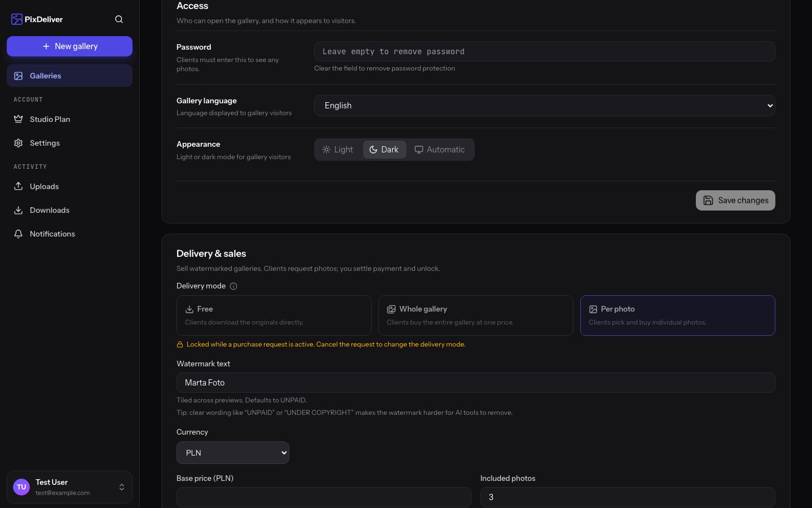Screen dimensions: 812x508
Task: View the Uploads activity
Action: [x=69, y=186]
